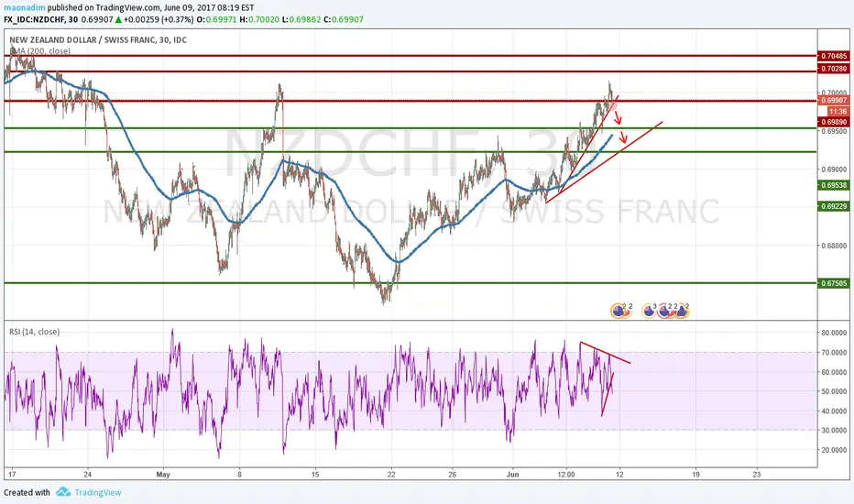This screenshot has width=854, height=504.
Task: Open the TradingView link beside 'Created with'
Action: click(x=98, y=493)
